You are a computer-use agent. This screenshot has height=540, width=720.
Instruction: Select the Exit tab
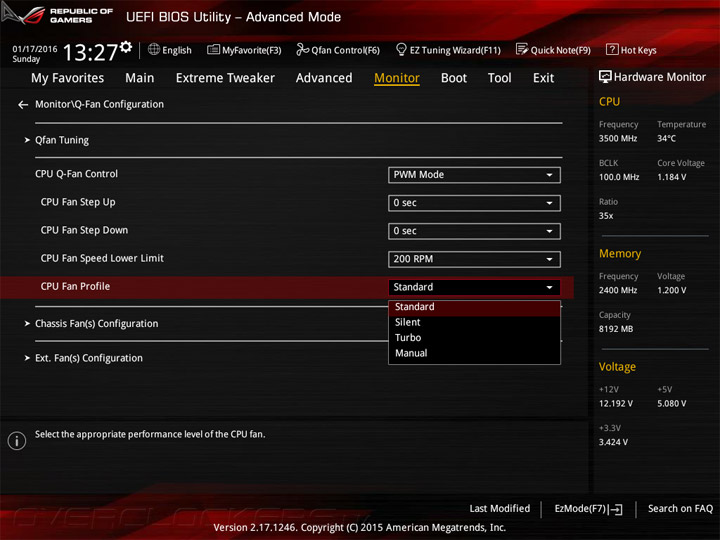pos(543,78)
